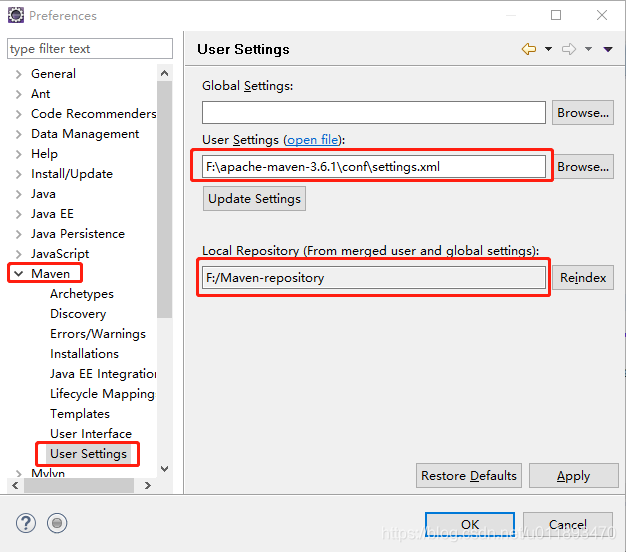Viewport: 626px width, 552px height.
Task: Select the Data Management category
Action: pyautogui.click(x=85, y=134)
